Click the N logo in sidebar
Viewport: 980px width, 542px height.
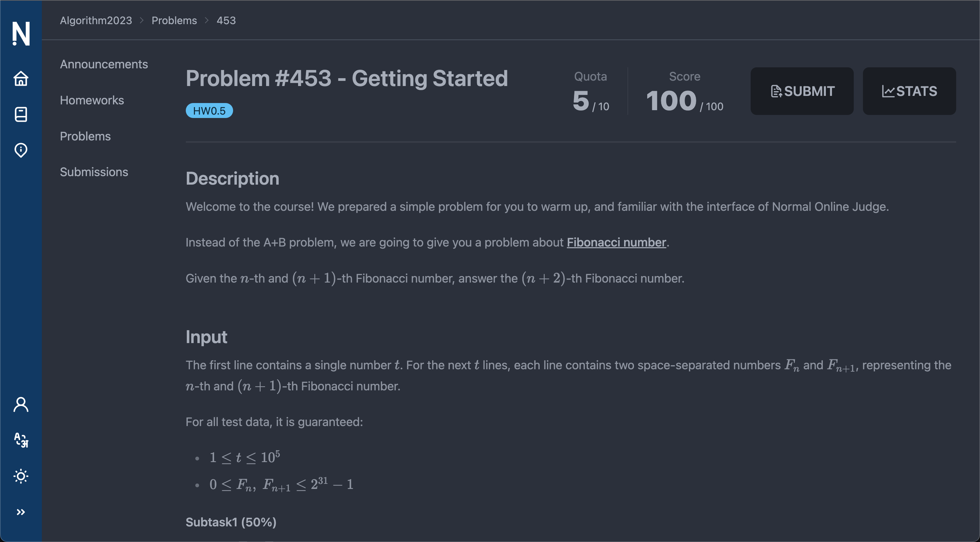(21, 33)
